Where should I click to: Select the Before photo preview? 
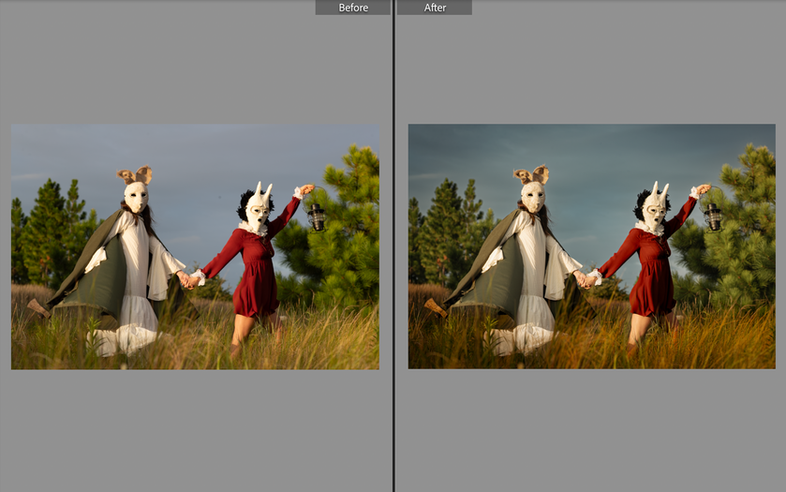[195, 247]
